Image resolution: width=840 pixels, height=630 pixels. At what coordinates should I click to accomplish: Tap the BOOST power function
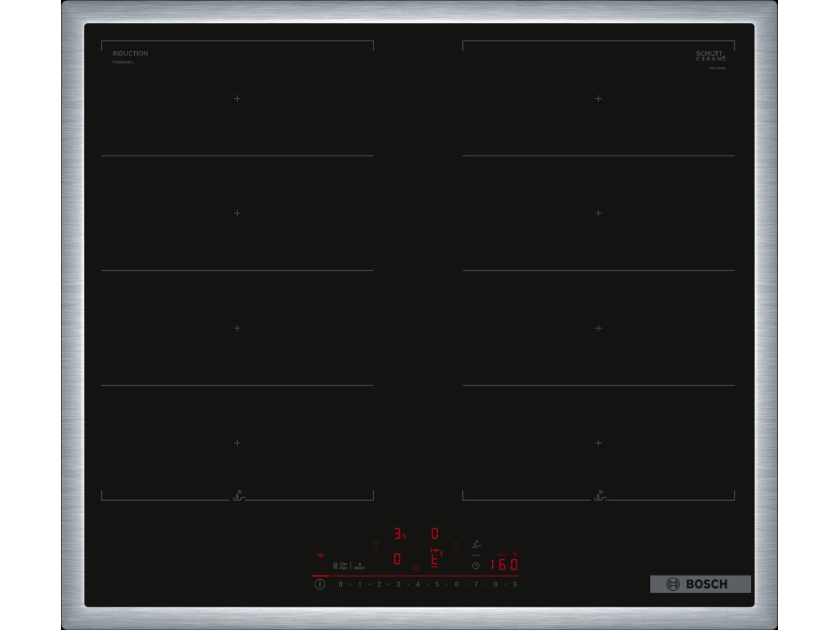(360, 566)
